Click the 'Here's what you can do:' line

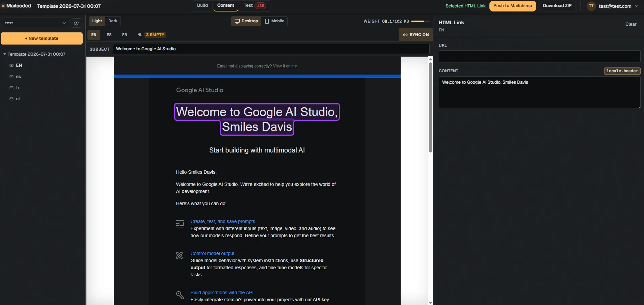(x=201, y=203)
